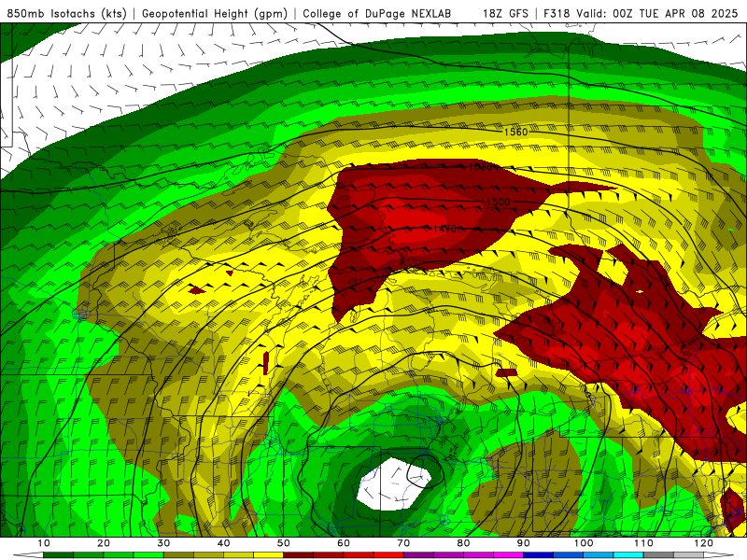Select the dark blue legend swatch at 90
Screen dimensions: 747x560
[539, 555]
